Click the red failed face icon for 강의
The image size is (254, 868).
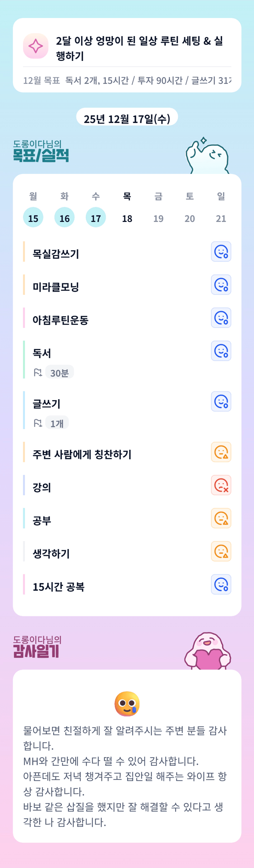point(221,485)
